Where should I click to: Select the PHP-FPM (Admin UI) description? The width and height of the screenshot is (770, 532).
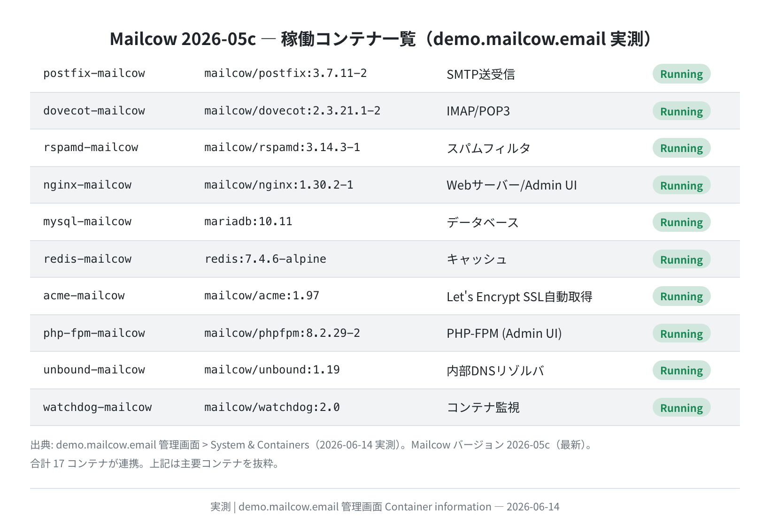click(504, 334)
